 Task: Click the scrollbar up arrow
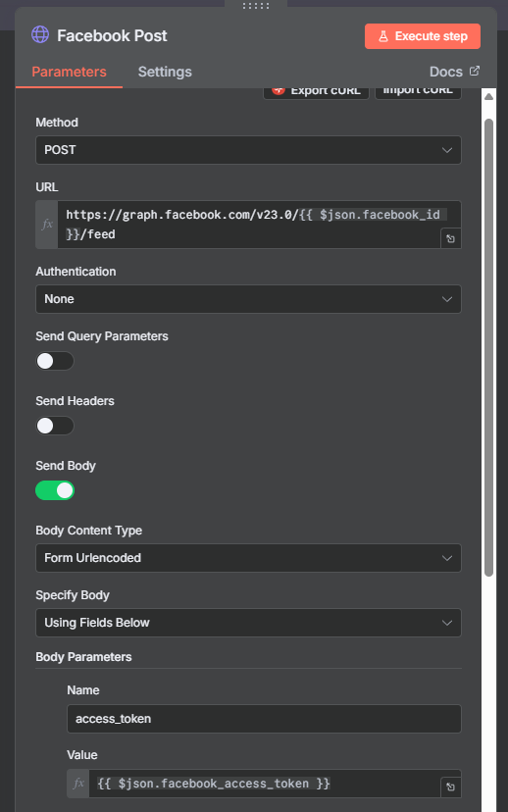click(488, 96)
